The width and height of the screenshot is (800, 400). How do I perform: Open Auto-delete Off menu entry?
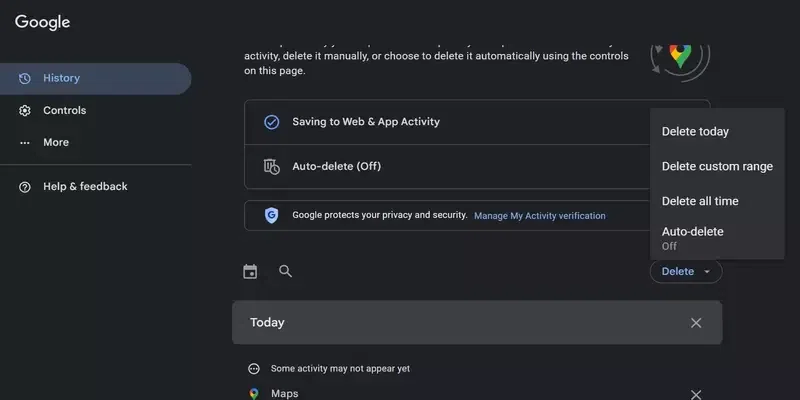(x=693, y=237)
